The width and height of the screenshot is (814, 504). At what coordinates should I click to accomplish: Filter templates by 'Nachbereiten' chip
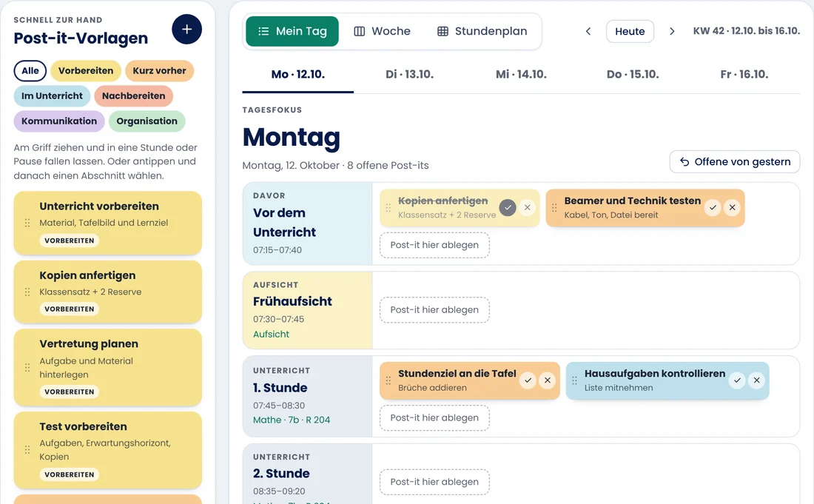(x=133, y=96)
